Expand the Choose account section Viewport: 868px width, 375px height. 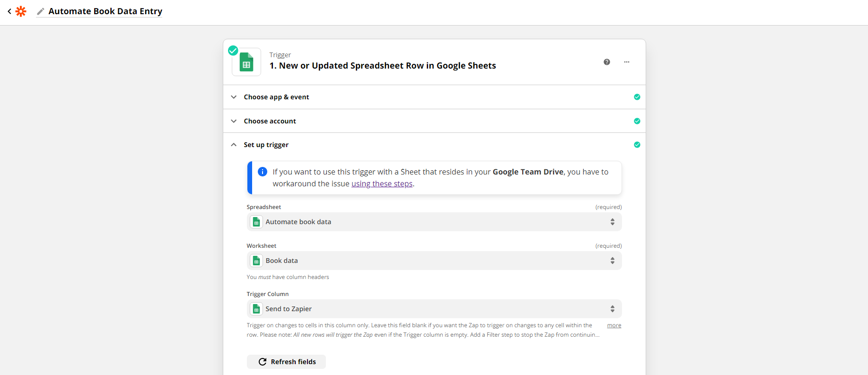click(x=234, y=121)
